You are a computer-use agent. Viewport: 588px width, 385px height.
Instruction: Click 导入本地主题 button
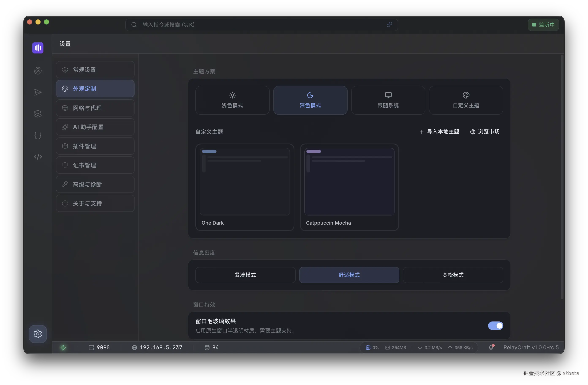pyautogui.click(x=439, y=132)
